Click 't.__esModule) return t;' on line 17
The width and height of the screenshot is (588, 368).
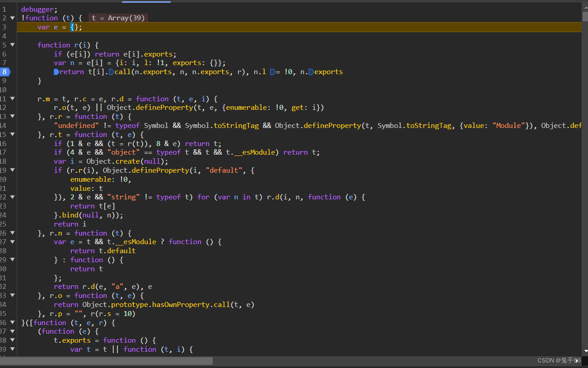pos(274,152)
